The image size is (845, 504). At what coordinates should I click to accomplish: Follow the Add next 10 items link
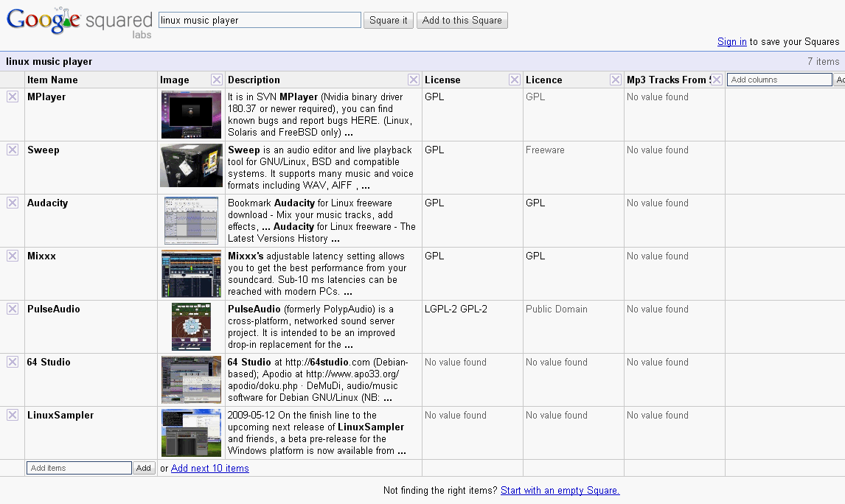(209, 469)
